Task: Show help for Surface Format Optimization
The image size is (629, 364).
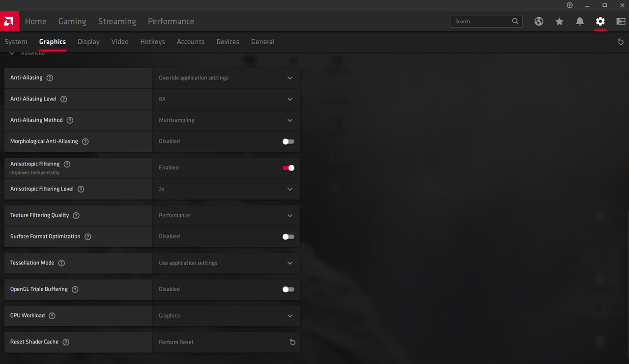Action: pyautogui.click(x=87, y=236)
